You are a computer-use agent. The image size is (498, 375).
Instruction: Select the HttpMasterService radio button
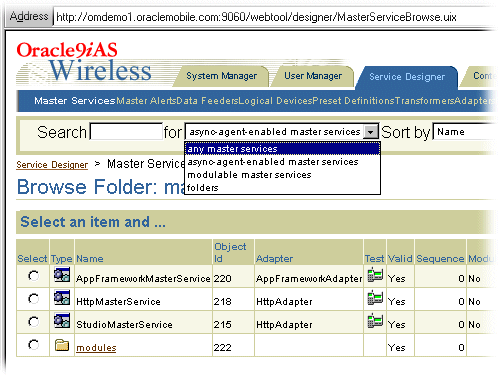point(33,299)
